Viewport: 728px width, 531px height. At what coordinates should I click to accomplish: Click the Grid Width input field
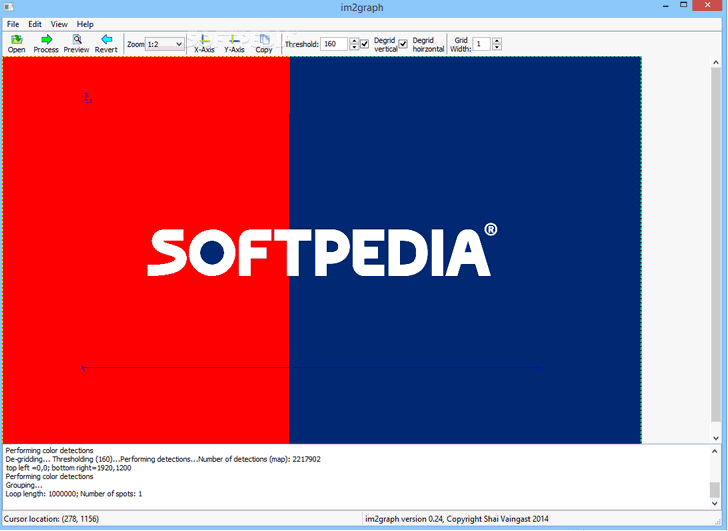[x=481, y=44]
